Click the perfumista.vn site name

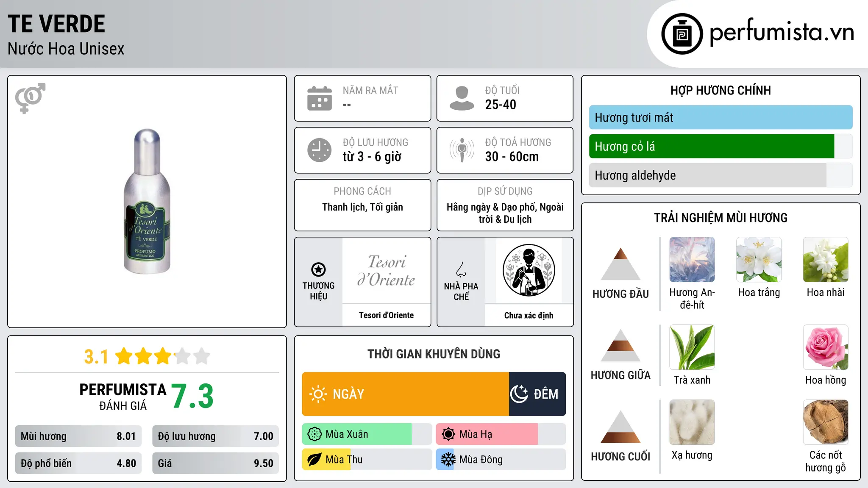pyautogui.click(x=782, y=32)
